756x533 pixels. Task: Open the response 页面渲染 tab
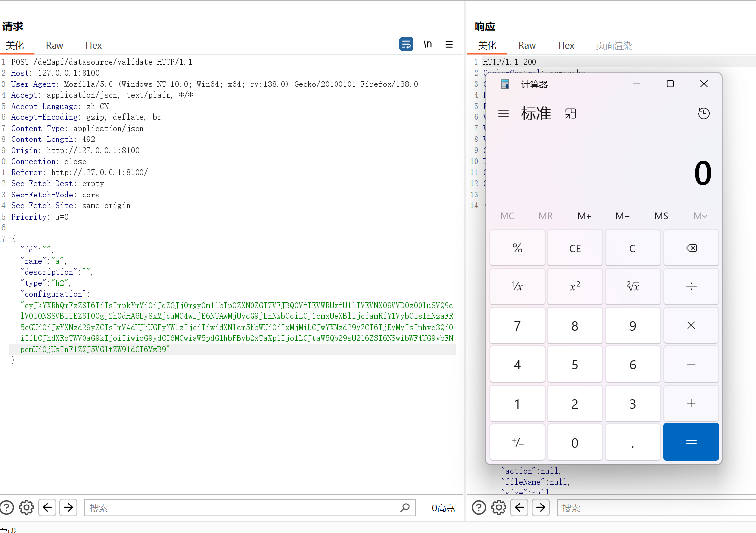click(614, 45)
